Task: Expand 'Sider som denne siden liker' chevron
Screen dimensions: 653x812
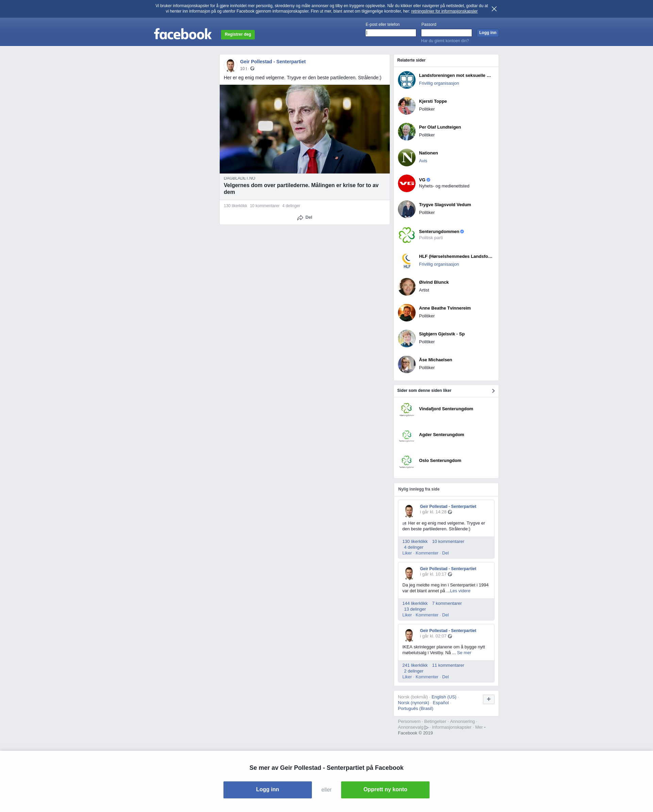Action: [493, 391]
